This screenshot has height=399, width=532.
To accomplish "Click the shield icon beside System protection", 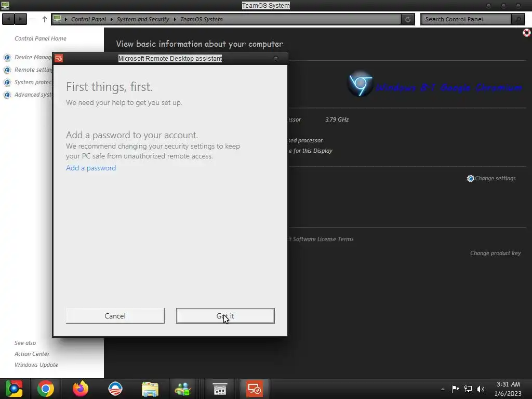I will (x=7, y=83).
